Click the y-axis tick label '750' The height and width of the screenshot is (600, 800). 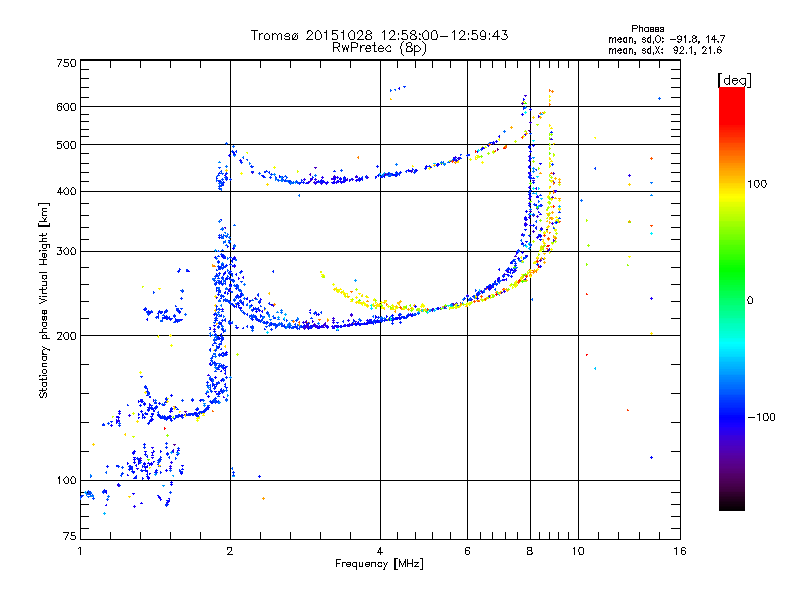point(66,63)
